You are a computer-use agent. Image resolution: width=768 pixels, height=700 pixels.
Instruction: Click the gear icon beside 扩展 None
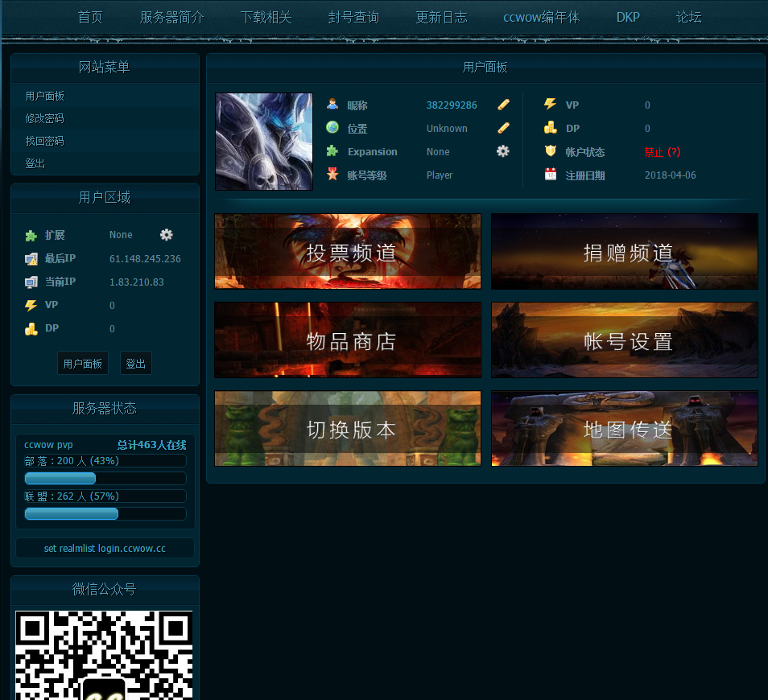pos(166,234)
